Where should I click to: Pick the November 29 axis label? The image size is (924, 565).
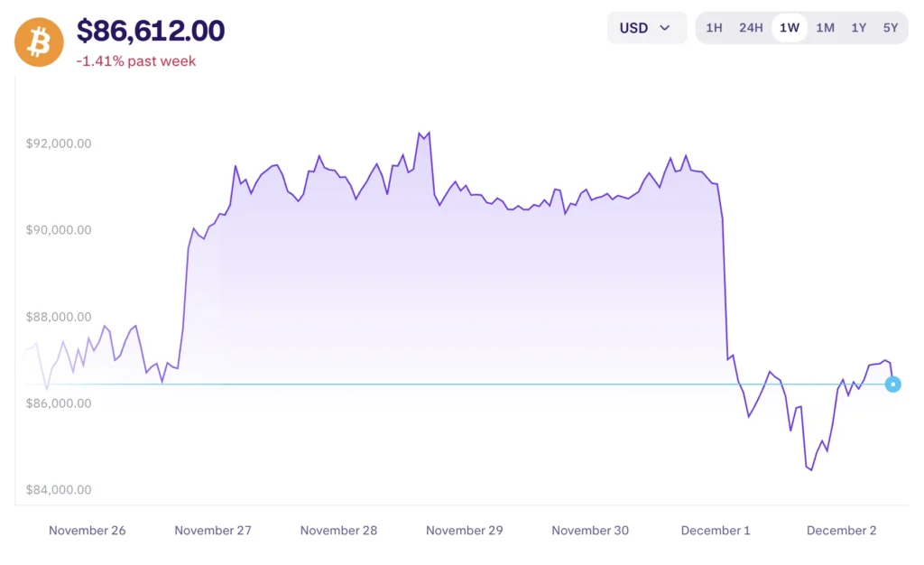coord(464,531)
